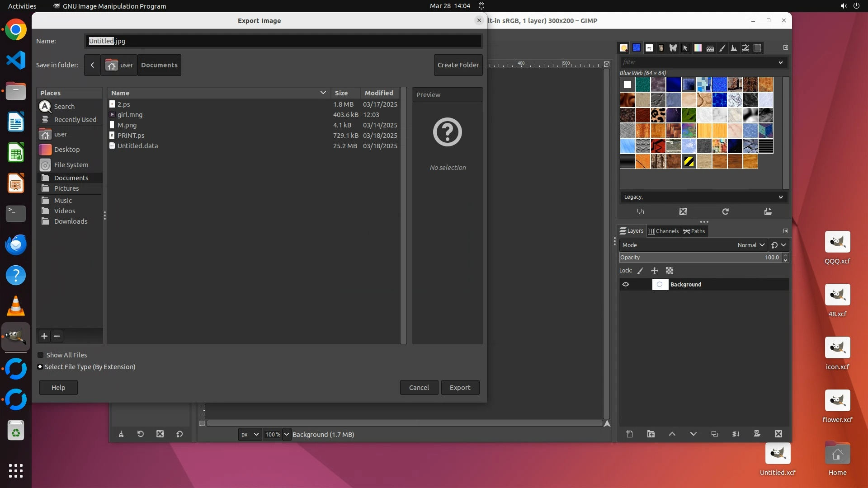Viewport: 868px width, 488px height.
Task: Expand Select File Type (By Extension)
Action: pos(40,367)
